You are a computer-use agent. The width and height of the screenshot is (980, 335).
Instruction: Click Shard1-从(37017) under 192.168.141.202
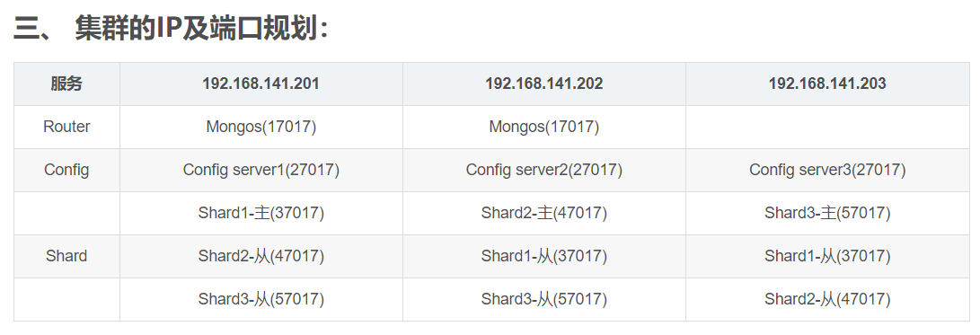click(544, 256)
